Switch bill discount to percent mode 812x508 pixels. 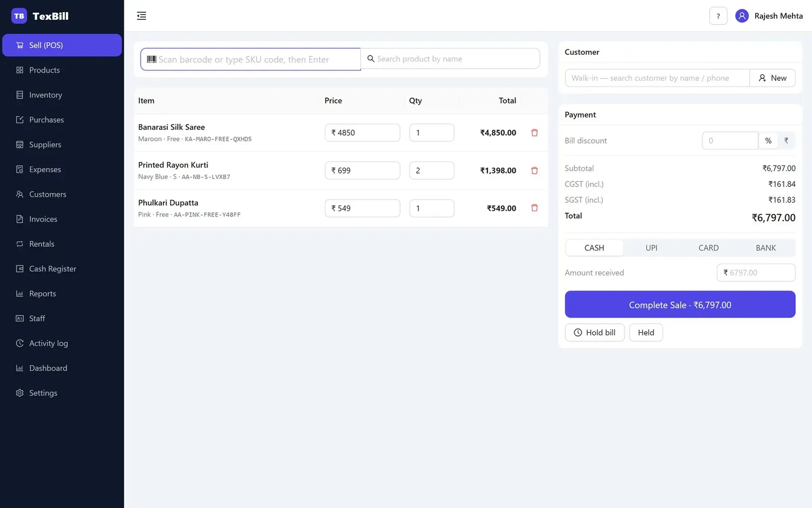(768, 141)
